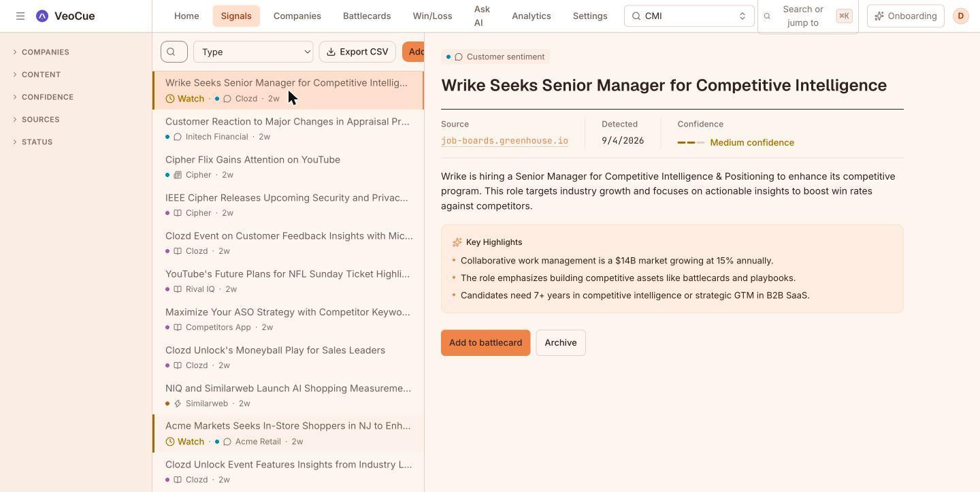
Task: Click the book icon beside Rival IQ
Action: click(178, 289)
